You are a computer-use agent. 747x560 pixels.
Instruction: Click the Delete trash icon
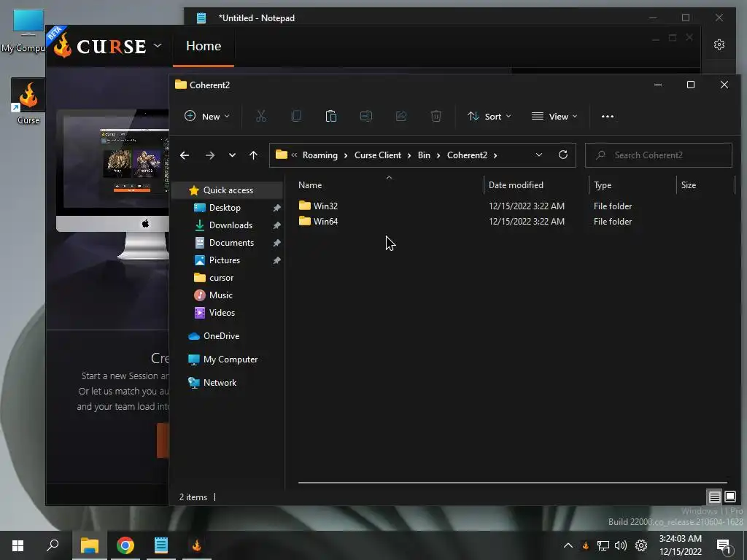[x=436, y=116]
